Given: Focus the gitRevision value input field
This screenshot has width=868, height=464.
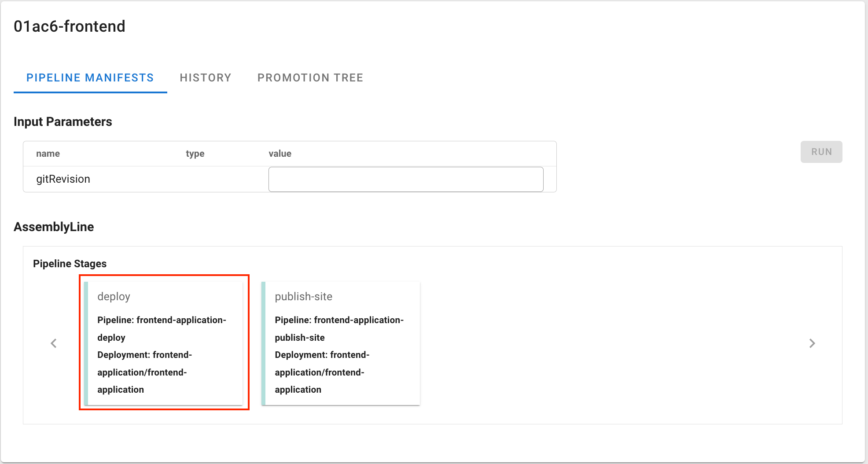Looking at the screenshot, I should click(x=405, y=179).
